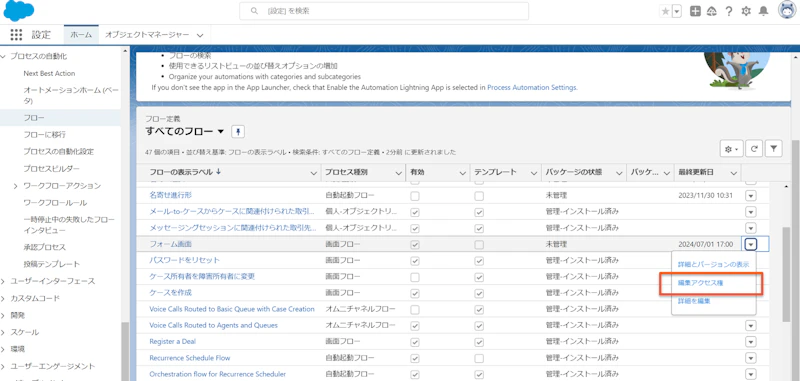Pin the すべてのフロー list view
800x381 pixels.
[238, 132]
